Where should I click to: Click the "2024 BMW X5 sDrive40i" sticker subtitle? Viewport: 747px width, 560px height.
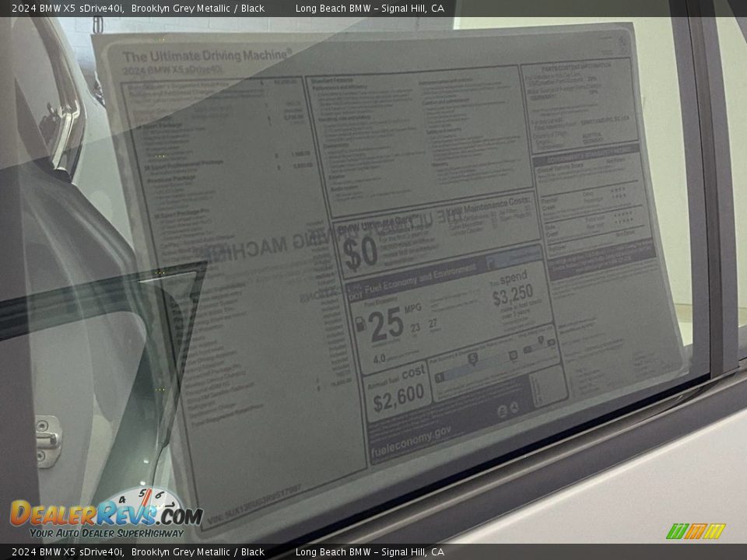coord(173,71)
